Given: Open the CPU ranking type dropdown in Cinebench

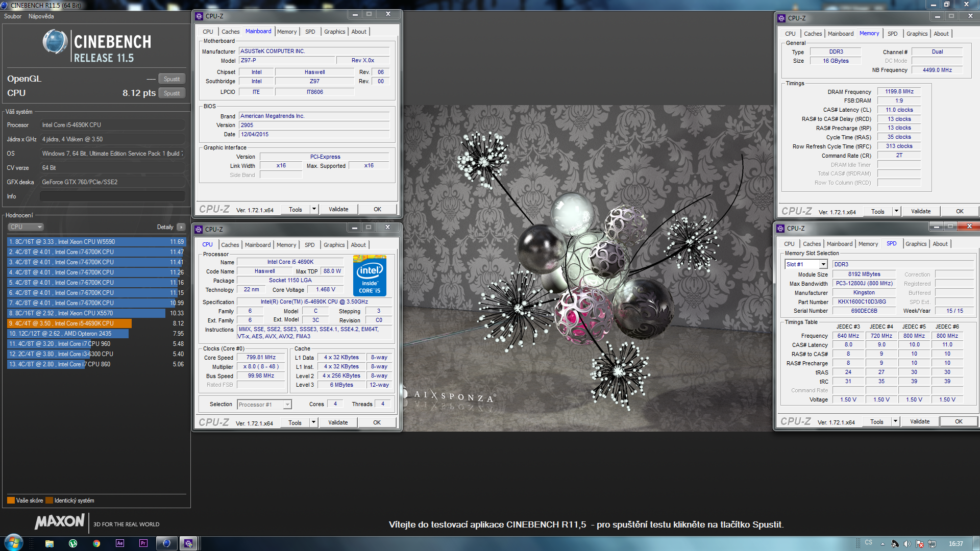Looking at the screenshot, I should pyautogui.click(x=26, y=227).
